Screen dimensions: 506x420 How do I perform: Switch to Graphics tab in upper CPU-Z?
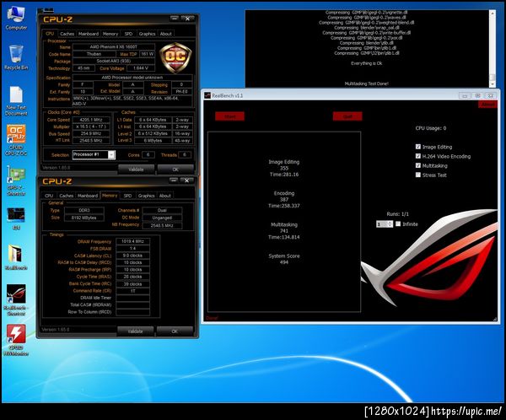[x=147, y=34]
